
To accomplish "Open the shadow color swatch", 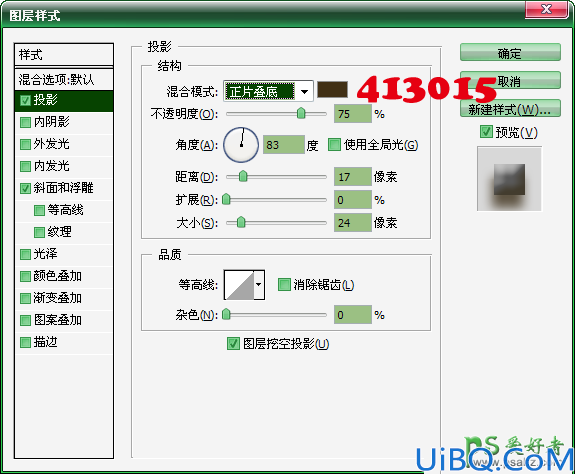I will (332, 90).
